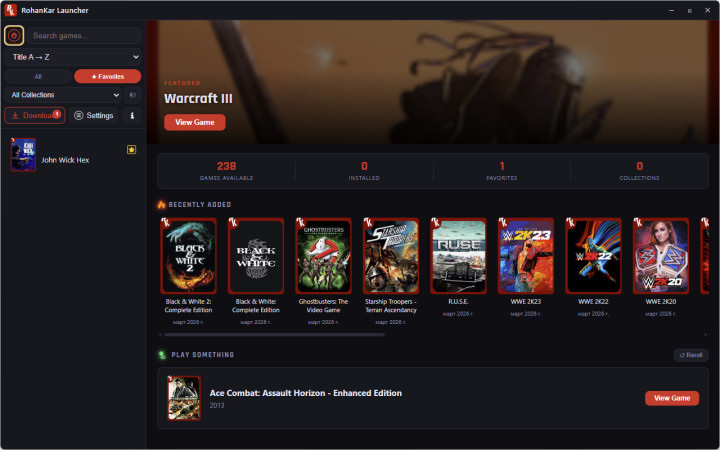Click the RohanKar Launcher logo in title bar
The image size is (720, 450).
coord(10,9)
